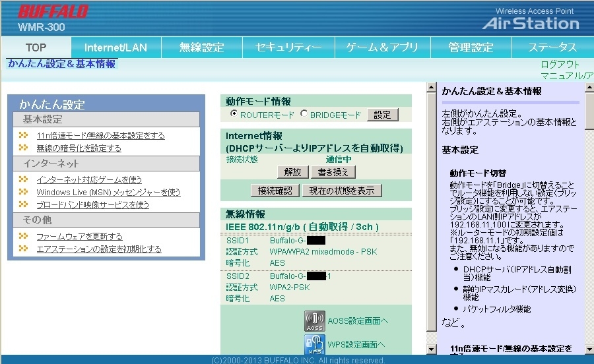The height and width of the screenshot is (364, 594).
Task: Open Windows Live (MSN) メッセンジャーを使う link
Action: tap(109, 192)
